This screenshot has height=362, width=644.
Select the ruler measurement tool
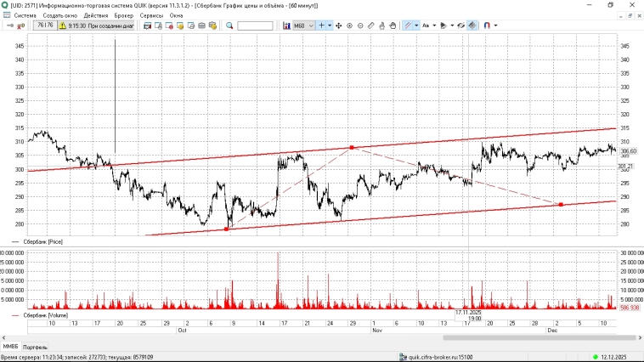click(370, 25)
